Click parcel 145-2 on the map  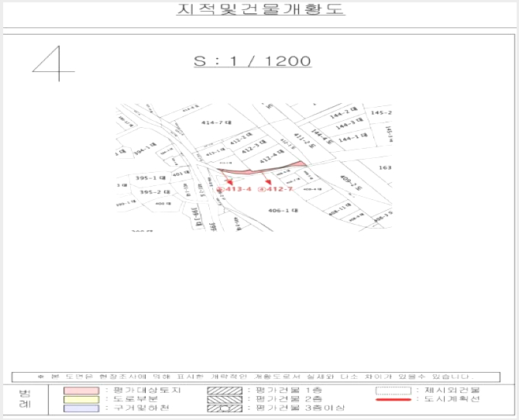(381, 112)
